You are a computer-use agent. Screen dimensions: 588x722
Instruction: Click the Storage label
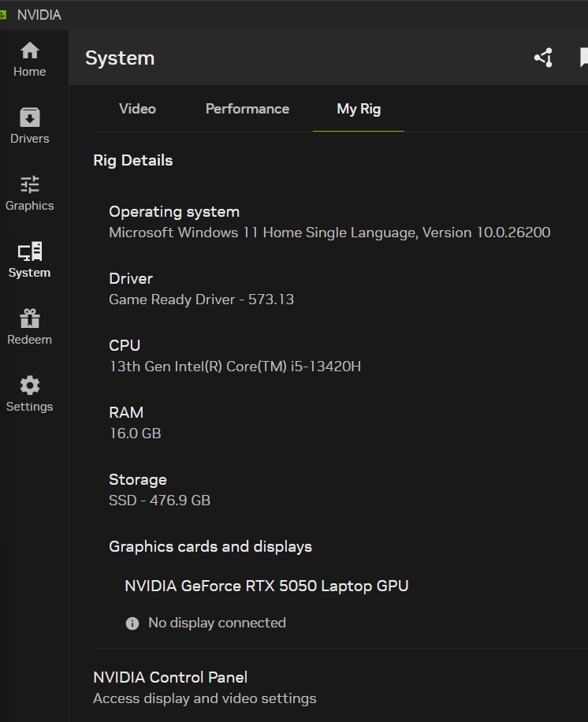point(138,480)
